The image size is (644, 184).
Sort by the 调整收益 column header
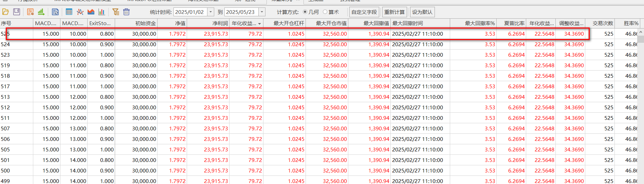(x=570, y=23)
